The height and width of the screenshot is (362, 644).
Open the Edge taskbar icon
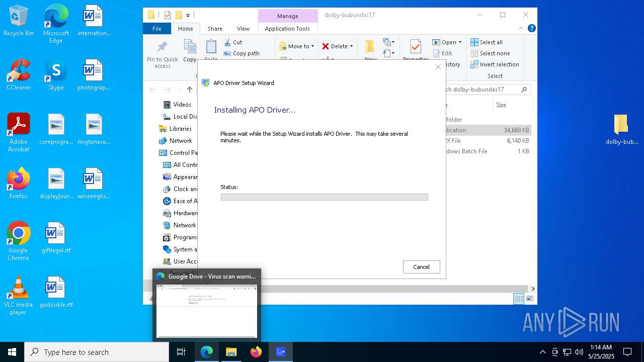click(x=207, y=352)
